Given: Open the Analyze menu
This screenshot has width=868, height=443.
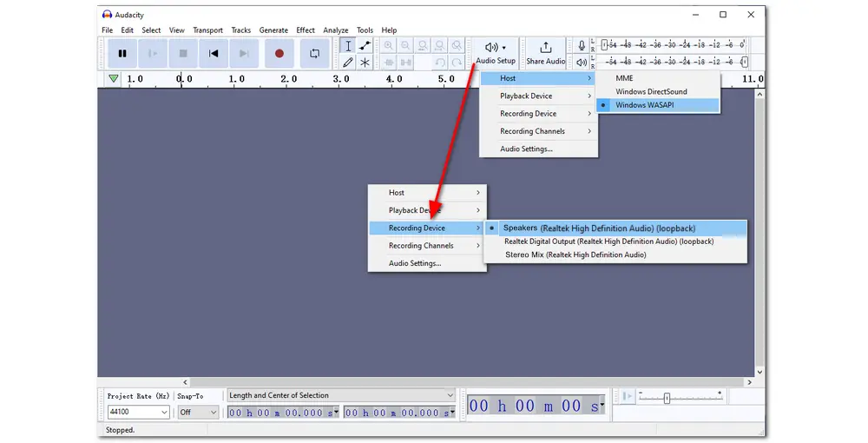Looking at the screenshot, I should coord(335,30).
